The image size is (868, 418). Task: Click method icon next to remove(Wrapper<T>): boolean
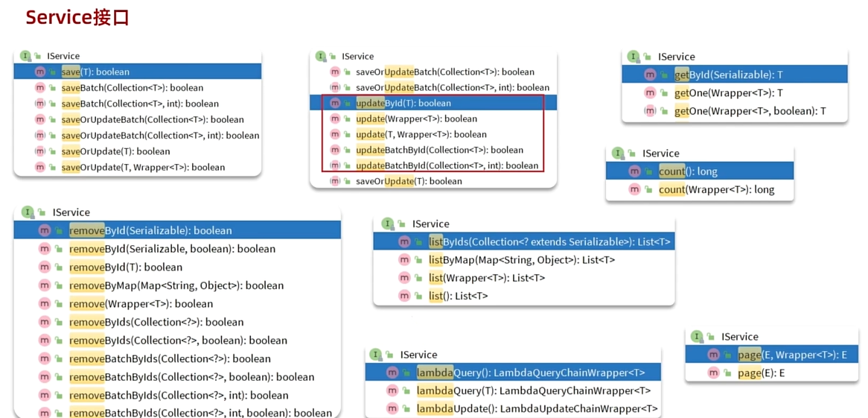pyautogui.click(x=44, y=304)
